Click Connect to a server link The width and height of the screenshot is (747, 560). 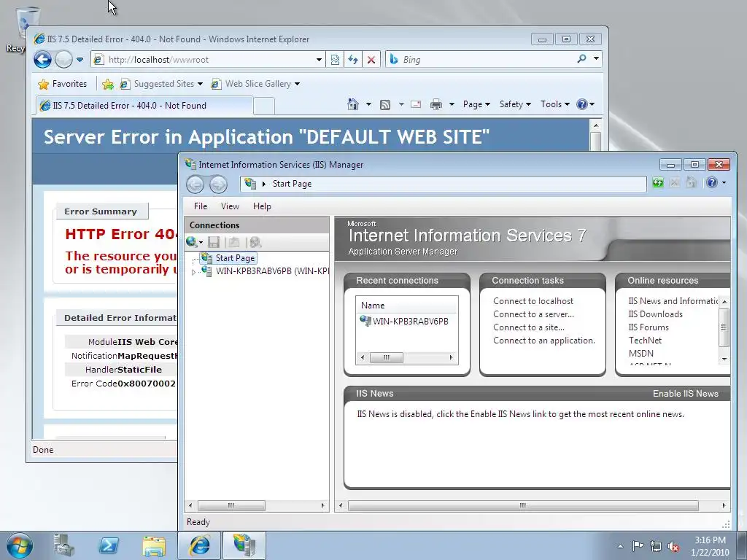[x=533, y=314]
